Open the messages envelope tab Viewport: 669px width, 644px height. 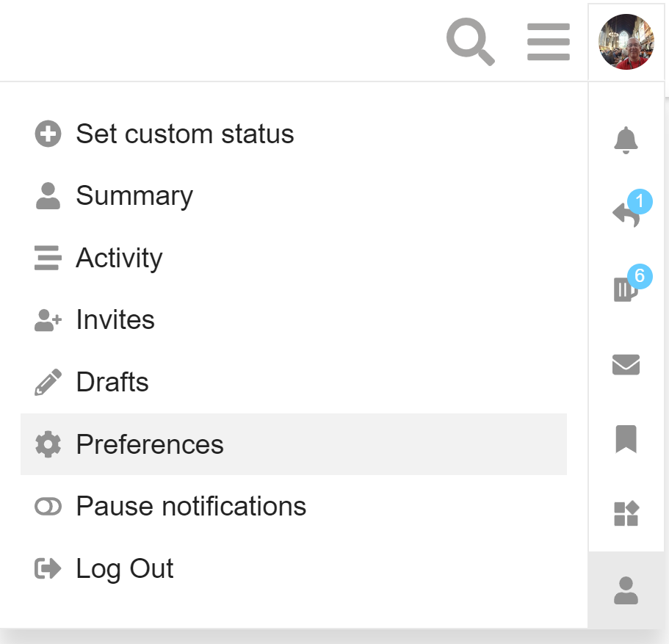[x=626, y=364]
